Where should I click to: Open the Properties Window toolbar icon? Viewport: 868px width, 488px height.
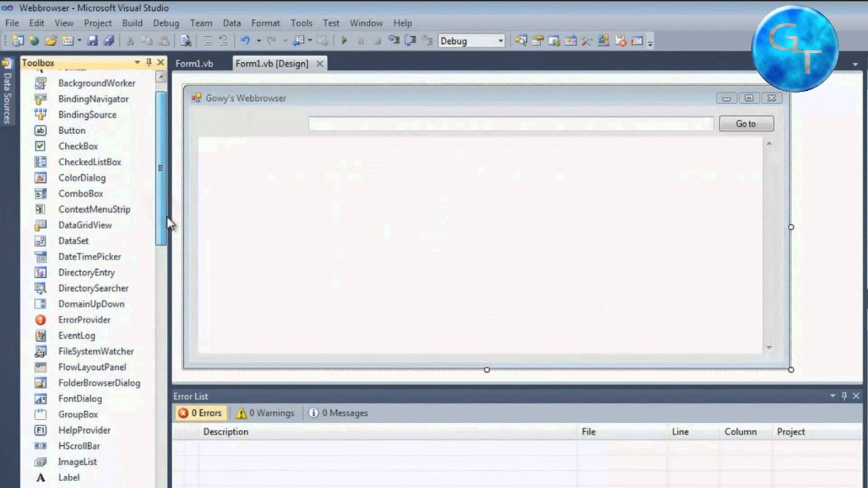pos(537,41)
